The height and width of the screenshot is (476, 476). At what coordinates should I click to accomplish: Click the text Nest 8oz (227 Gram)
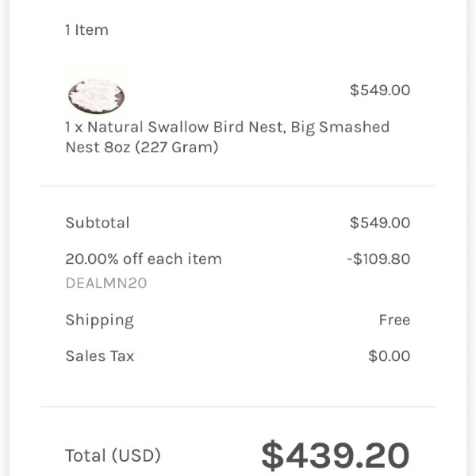click(x=142, y=148)
